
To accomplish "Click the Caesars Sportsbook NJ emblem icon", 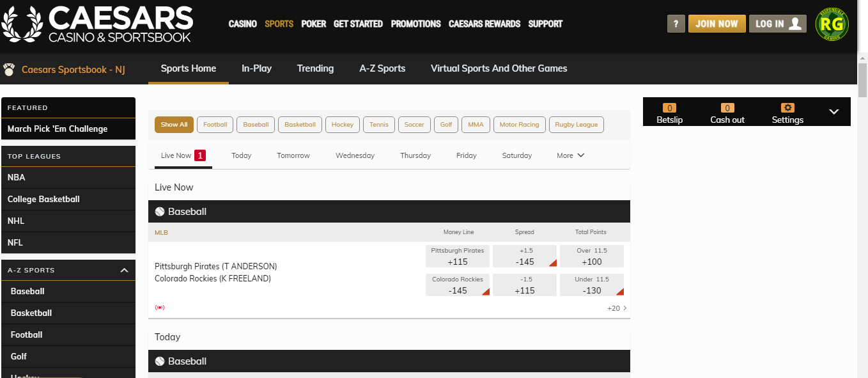I will coord(9,69).
